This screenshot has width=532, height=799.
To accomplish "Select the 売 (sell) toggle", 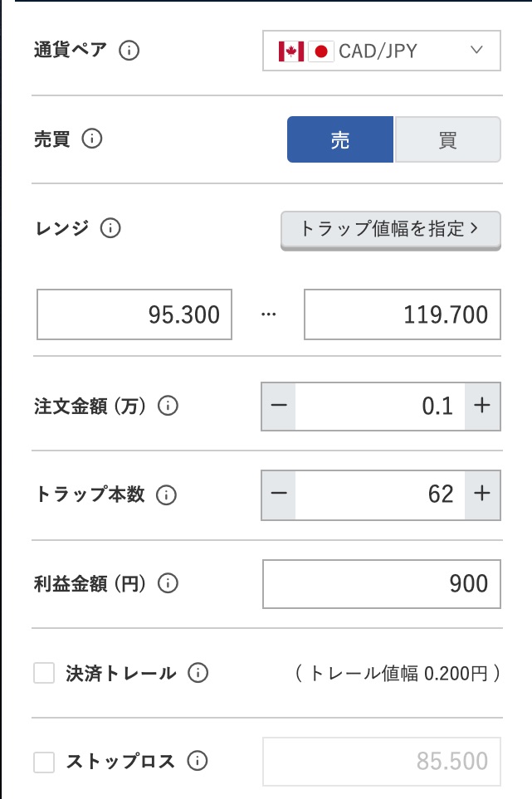I will pyautogui.click(x=340, y=139).
